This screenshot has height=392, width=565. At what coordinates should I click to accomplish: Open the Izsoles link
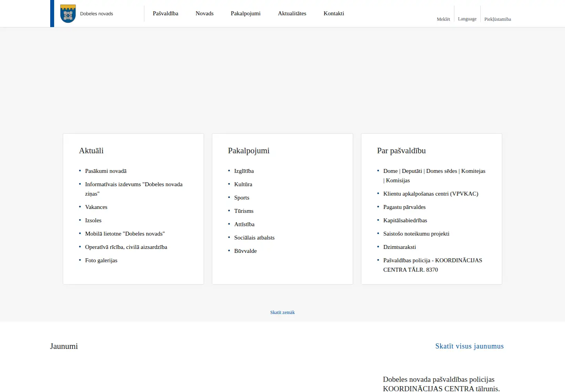93,220
